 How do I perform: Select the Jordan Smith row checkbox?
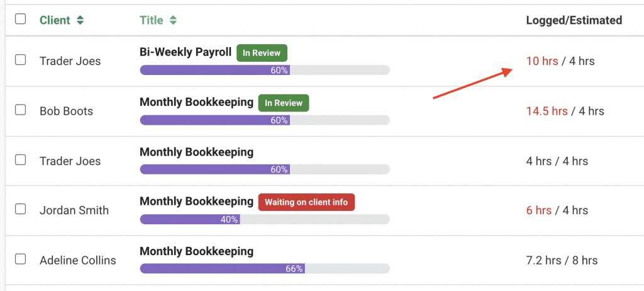(x=20, y=209)
